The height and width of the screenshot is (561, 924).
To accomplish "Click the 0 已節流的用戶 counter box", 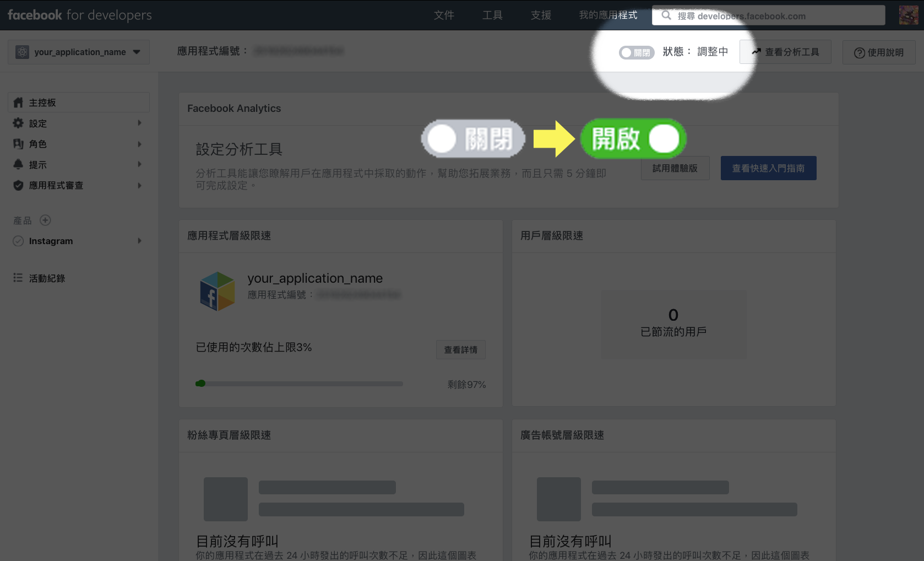I will [x=673, y=325].
